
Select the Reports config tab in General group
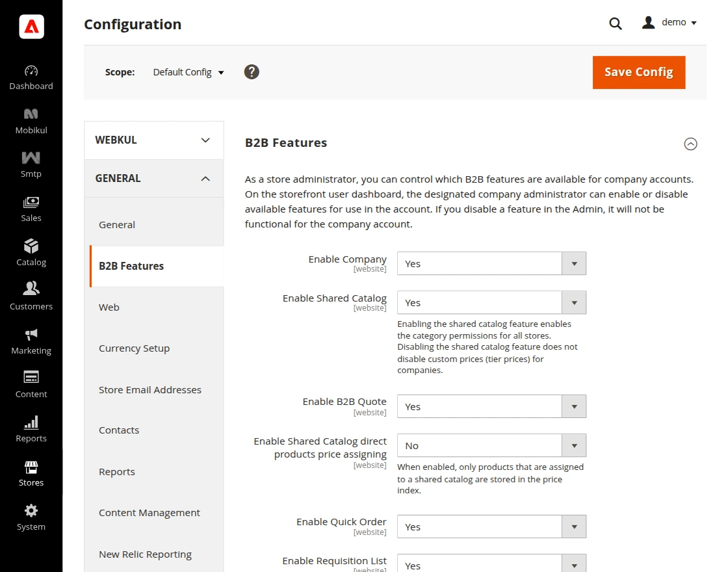tap(117, 472)
